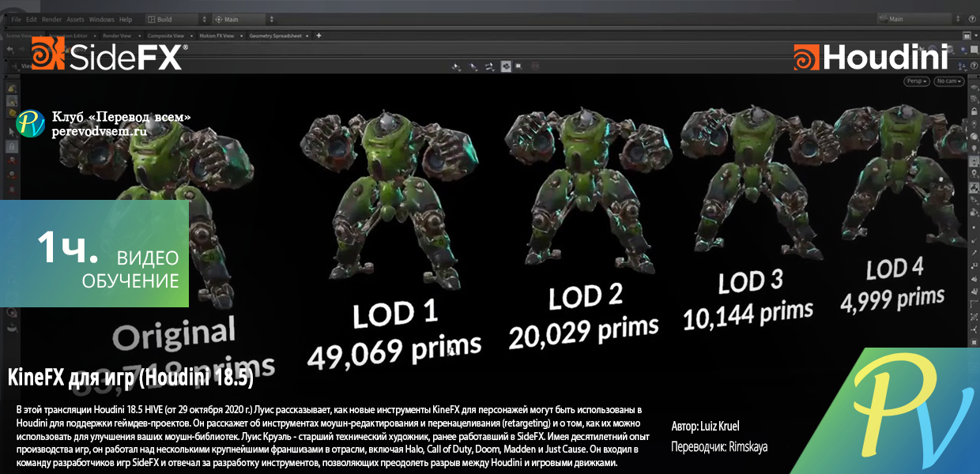This screenshot has width=980, height=474.
Task: Switch to the Geometry Spreadsheet tab
Action: click(x=276, y=36)
